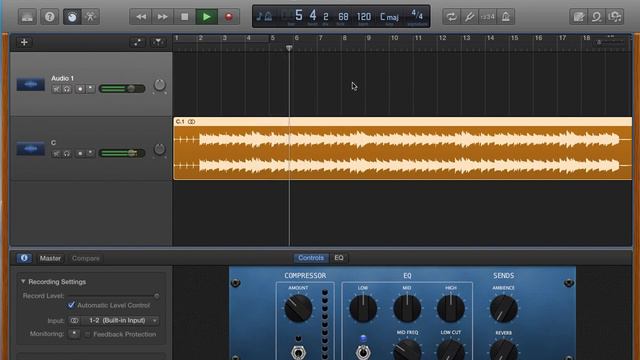This screenshot has height=360, width=640.
Task: Click the tempo value 120
Action: [364, 17]
